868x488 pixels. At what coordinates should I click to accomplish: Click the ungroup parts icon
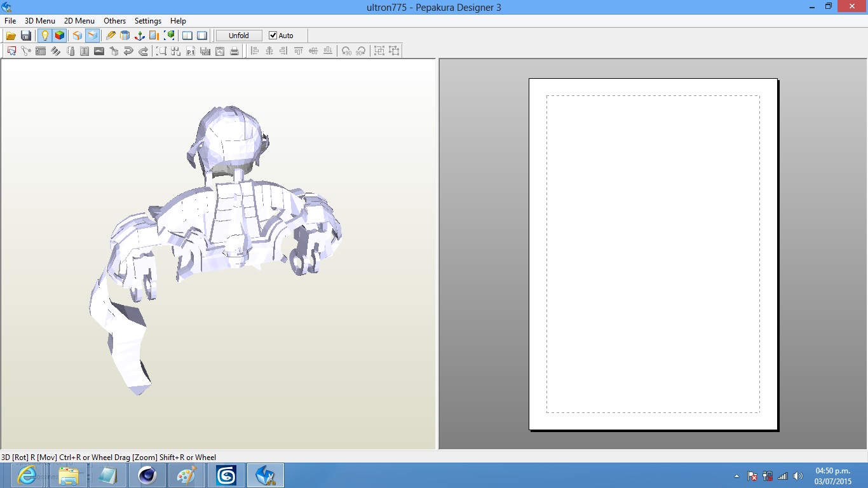coord(394,51)
